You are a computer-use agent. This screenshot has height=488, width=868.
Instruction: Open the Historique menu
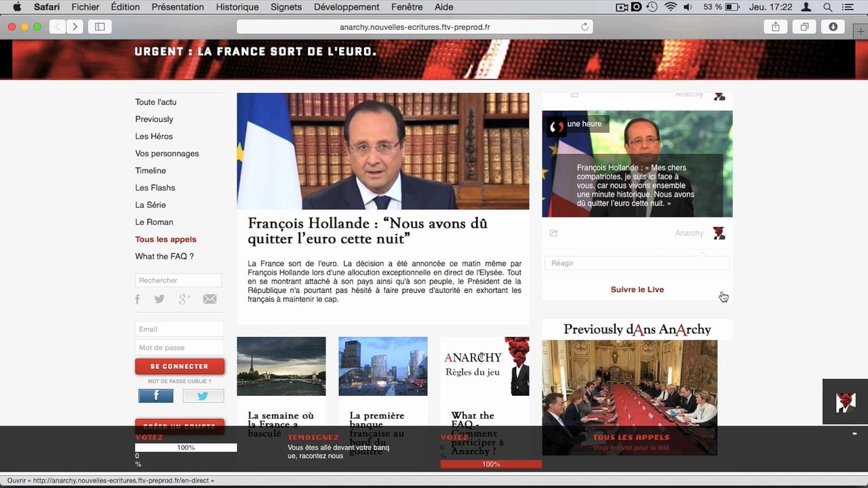click(x=237, y=7)
